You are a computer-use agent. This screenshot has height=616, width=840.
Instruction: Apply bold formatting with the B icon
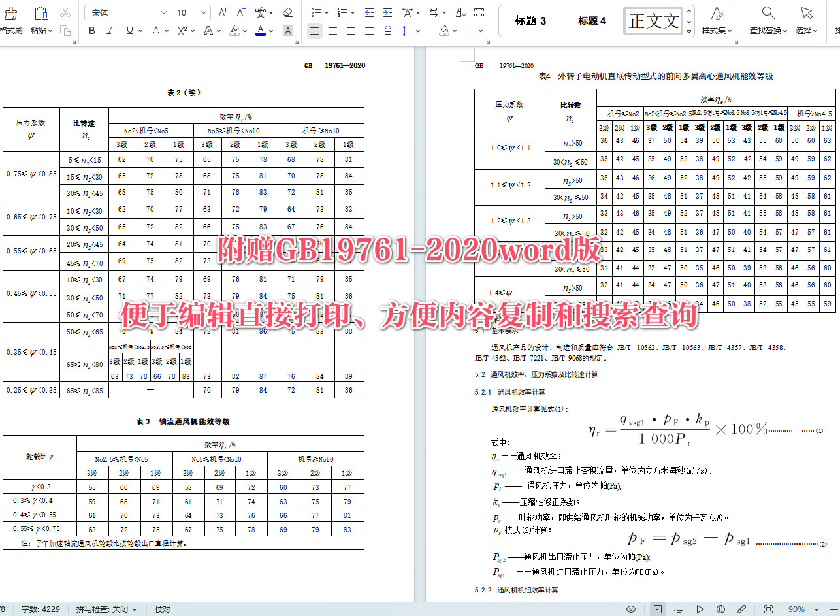click(92, 30)
